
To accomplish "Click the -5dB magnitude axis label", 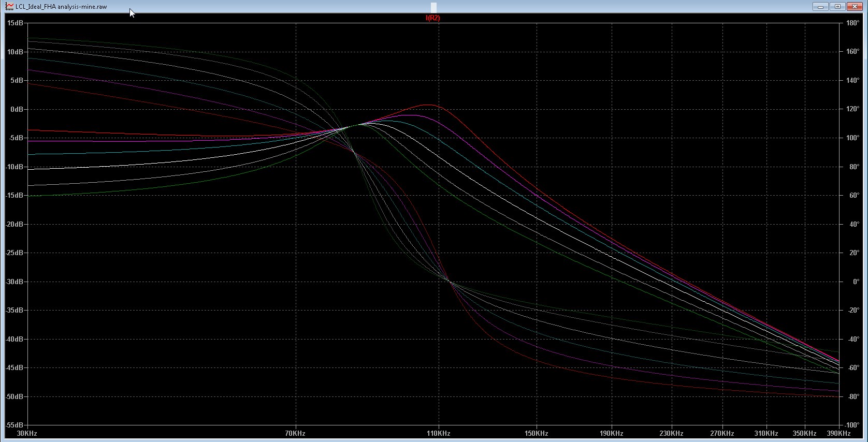I will 16,138.
